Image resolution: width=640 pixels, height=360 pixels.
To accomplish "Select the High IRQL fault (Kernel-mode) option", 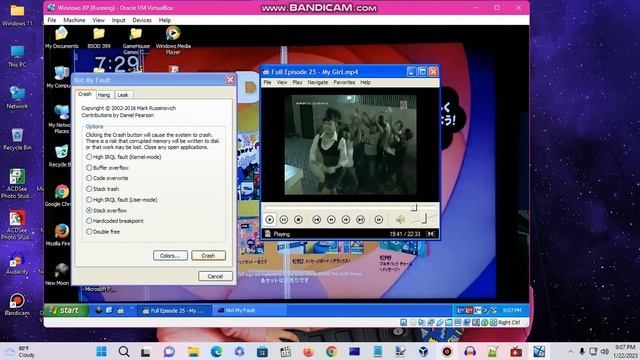I will [124, 157].
